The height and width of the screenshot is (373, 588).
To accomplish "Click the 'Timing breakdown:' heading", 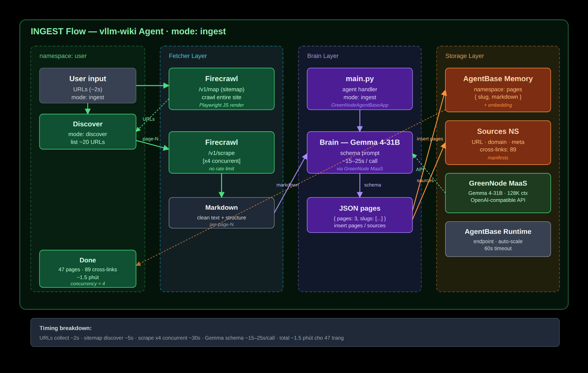I will (x=66, y=328).
